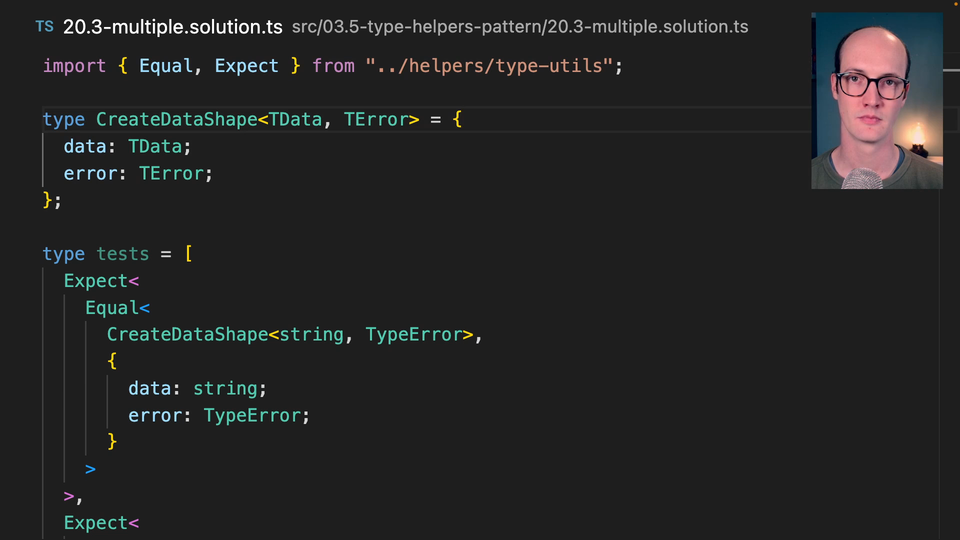
Task: Click the error: TError property line
Action: pyautogui.click(x=138, y=174)
